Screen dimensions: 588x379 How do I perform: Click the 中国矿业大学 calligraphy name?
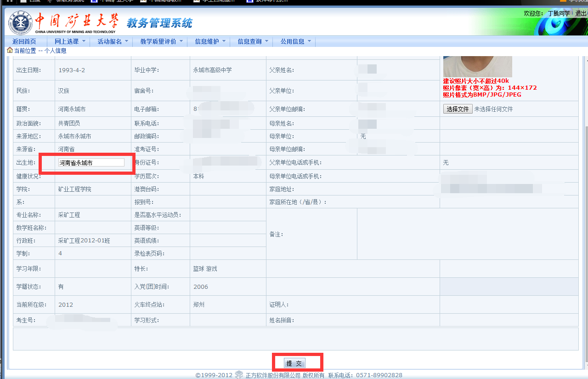tap(77, 21)
